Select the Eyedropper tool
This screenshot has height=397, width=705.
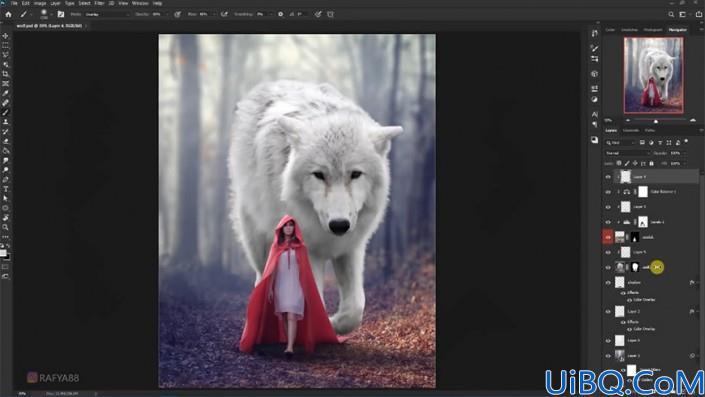point(5,93)
